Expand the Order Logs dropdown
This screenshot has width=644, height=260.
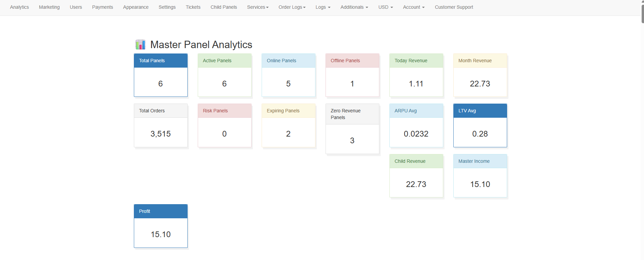[x=292, y=7]
